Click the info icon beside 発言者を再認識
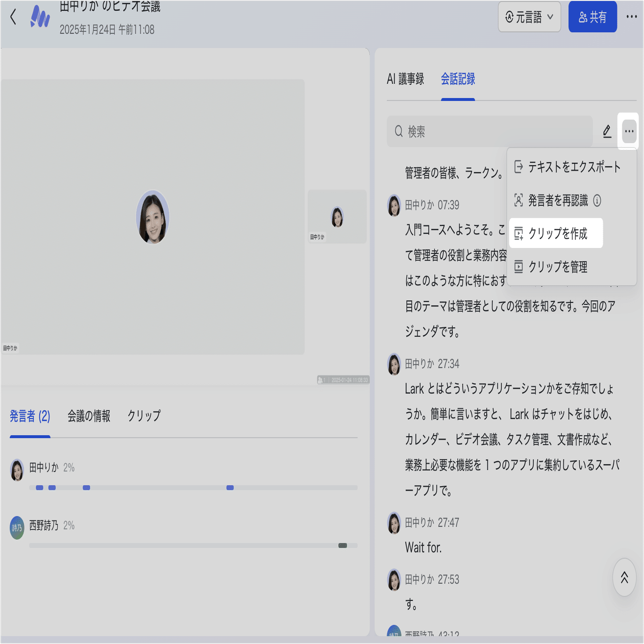Viewport: 644px width, 644px height. (596, 200)
